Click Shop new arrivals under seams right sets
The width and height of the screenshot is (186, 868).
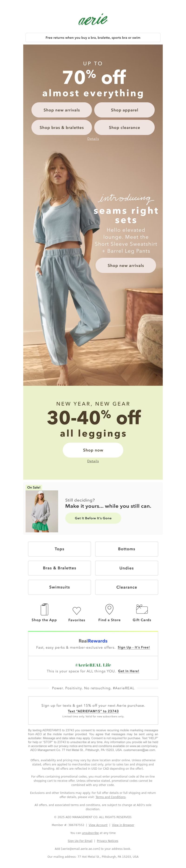coord(126,265)
